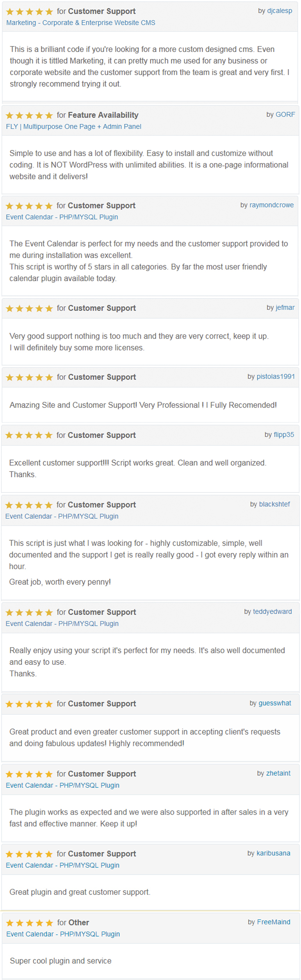The height and width of the screenshot is (980, 301).
Task: Go to pistolas1991's profile
Action: pos(276,377)
